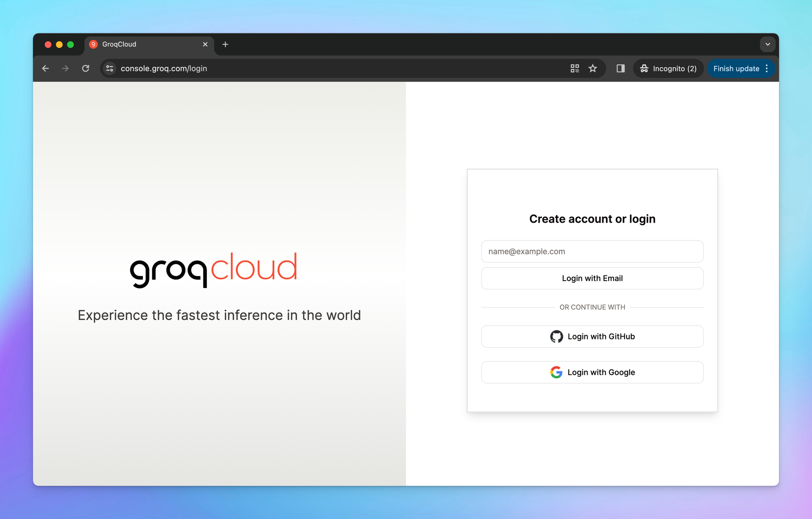Click Login with Google button

pyautogui.click(x=592, y=372)
